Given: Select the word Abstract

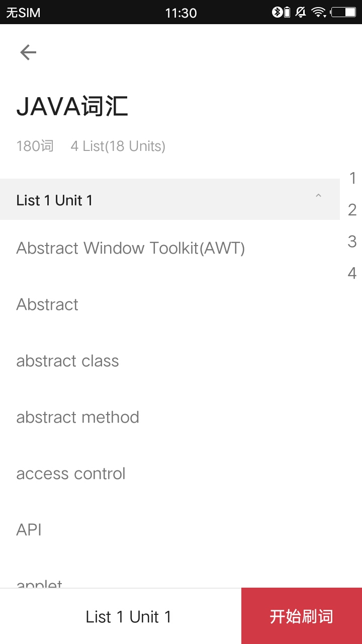Looking at the screenshot, I should [x=48, y=304].
